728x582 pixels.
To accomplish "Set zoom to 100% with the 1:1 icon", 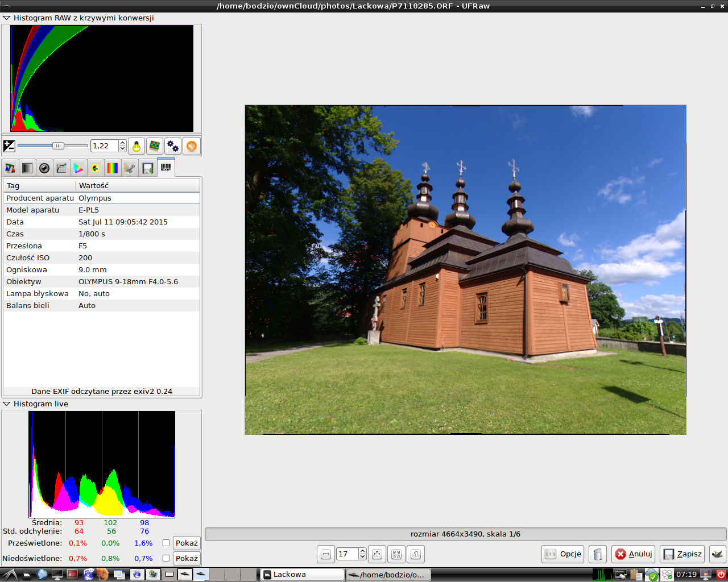I will coord(416,554).
